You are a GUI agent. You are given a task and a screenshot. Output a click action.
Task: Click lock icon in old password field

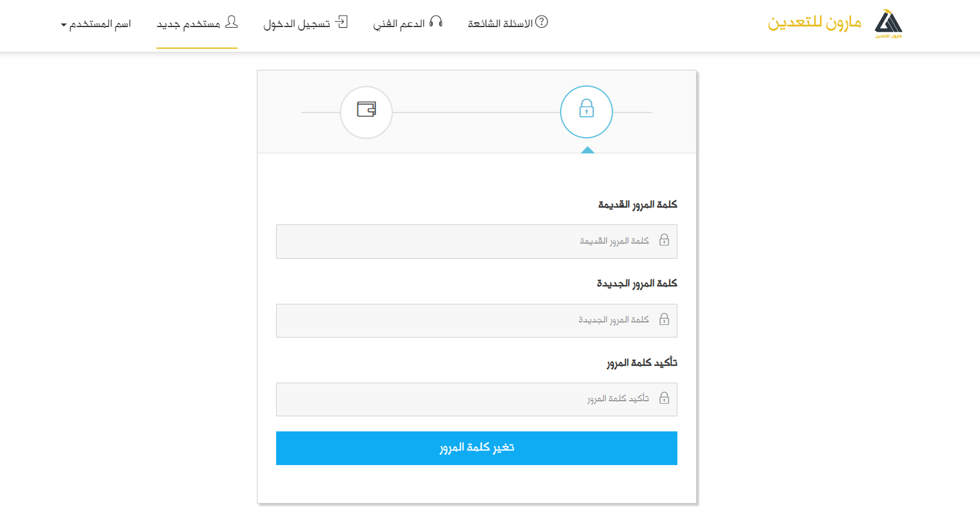[664, 240]
